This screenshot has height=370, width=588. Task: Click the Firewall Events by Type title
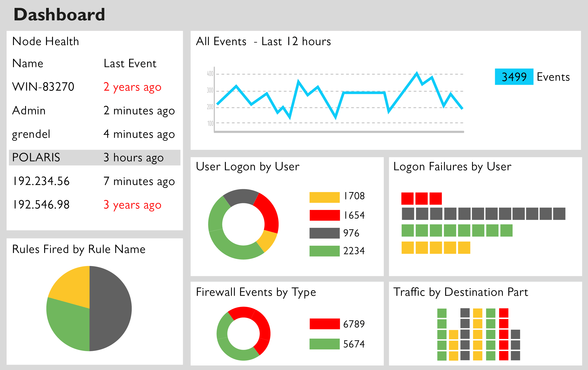pyautogui.click(x=256, y=293)
